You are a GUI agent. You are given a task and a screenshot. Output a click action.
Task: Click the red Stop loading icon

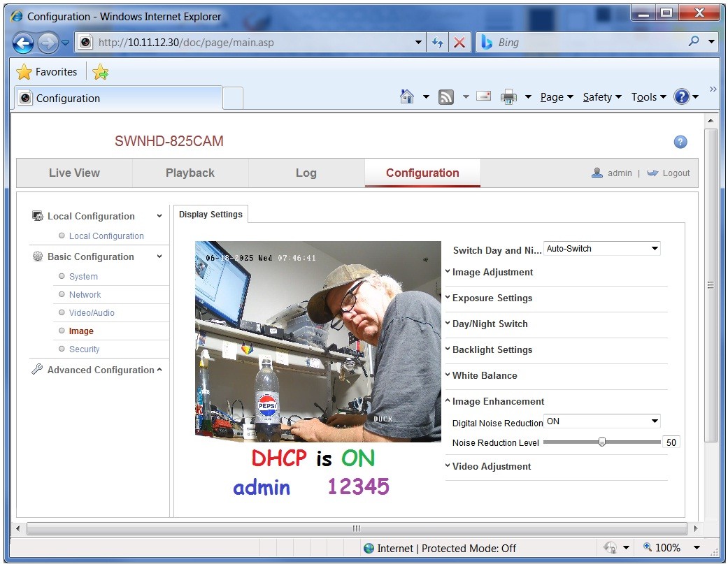(459, 43)
